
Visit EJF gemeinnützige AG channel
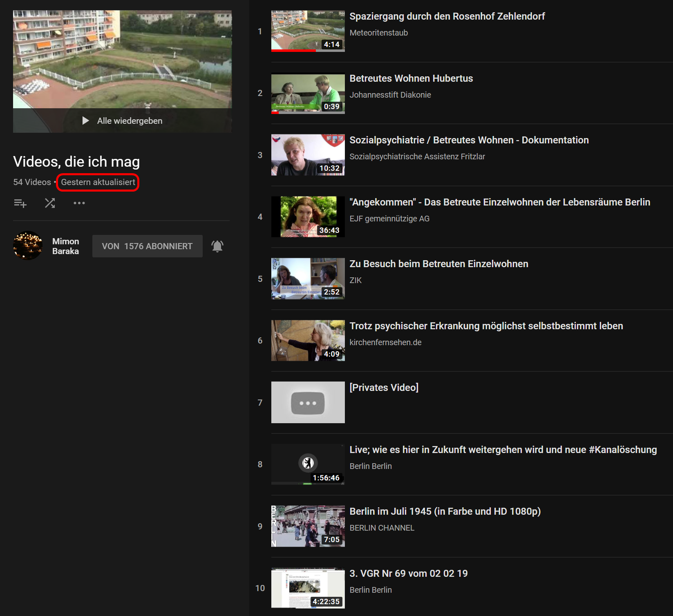point(389,219)
